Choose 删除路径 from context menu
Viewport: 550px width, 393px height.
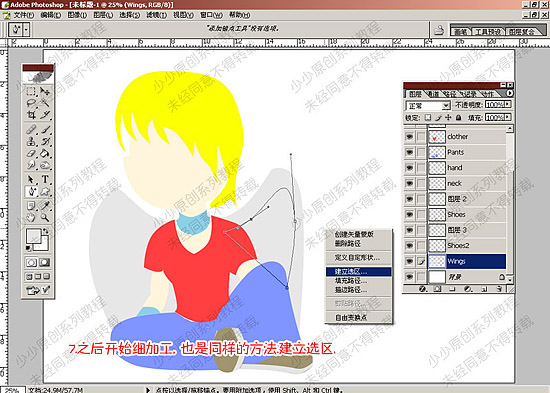coord(358,244)
